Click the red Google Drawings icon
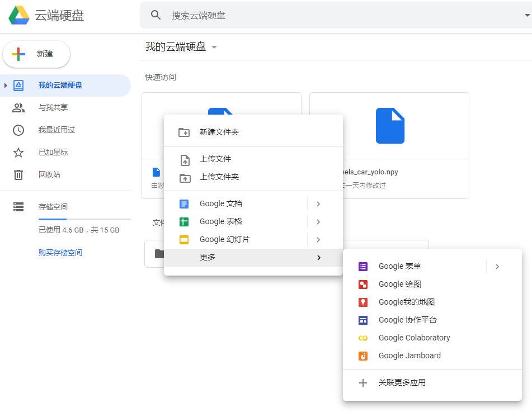 point(363,285)
